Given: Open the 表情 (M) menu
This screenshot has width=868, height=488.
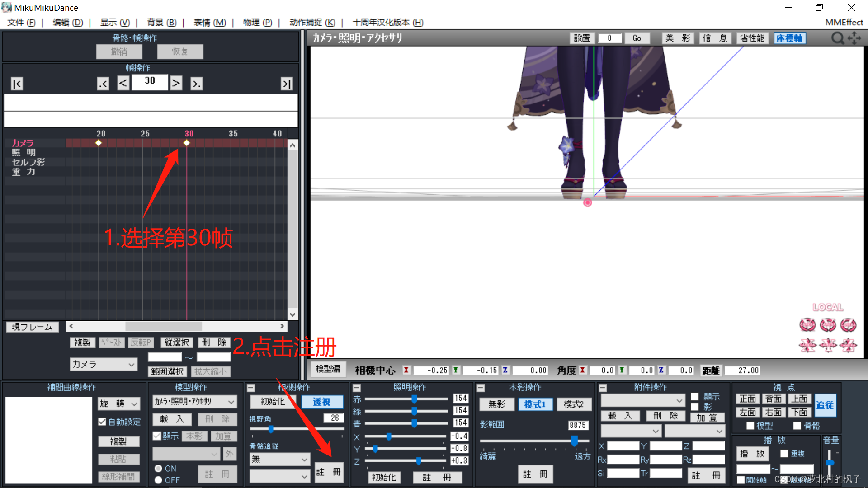Looking at the screenshot, I should 210,23.
